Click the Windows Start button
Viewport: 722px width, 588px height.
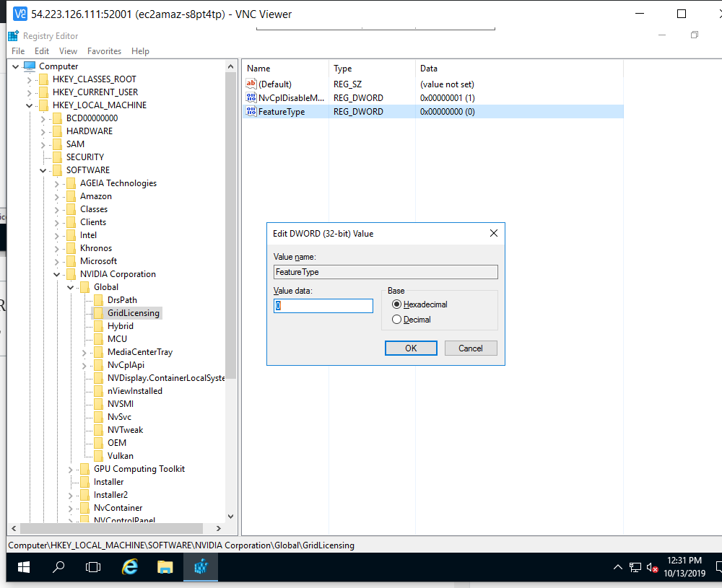coord(23,568)
